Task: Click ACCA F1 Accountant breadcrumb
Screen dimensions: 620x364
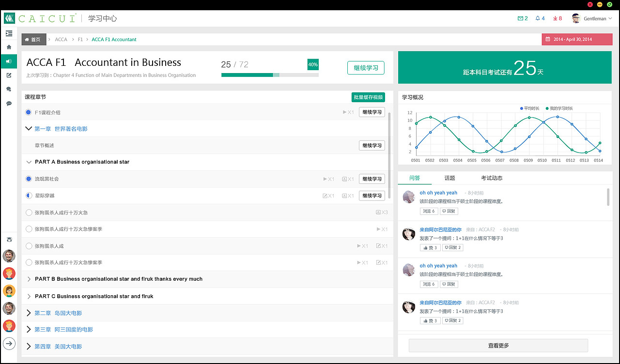Action: 114,40
